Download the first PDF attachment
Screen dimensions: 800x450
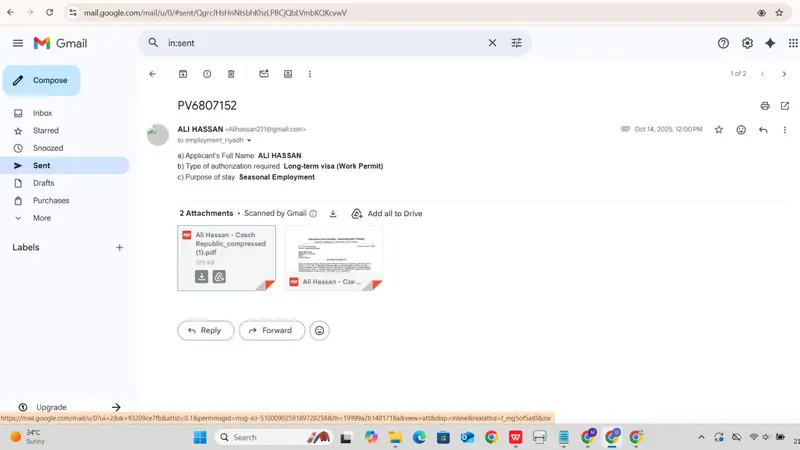[202, 277]
